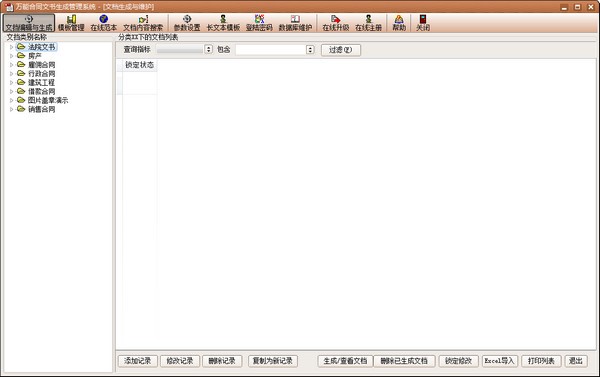
Task: Open 帮助 from the toolbar
Action: click(399, 23)
